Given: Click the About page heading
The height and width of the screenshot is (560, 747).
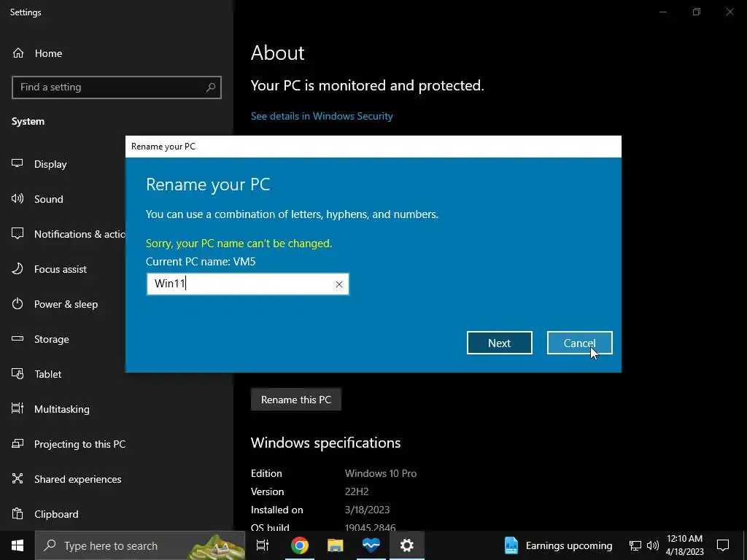Looking at the screenshot, I should [278, 52].
